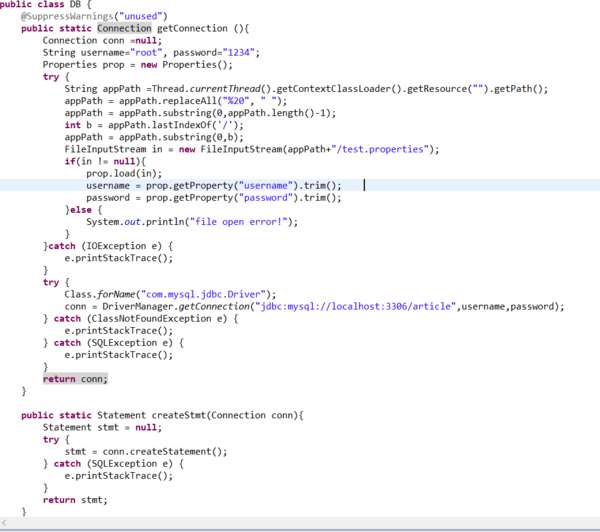
Task: Click the "1234" password string literal
Action: (x=239, y=52)
